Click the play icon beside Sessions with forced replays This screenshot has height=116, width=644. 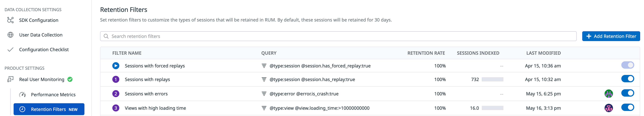point(115,66)
